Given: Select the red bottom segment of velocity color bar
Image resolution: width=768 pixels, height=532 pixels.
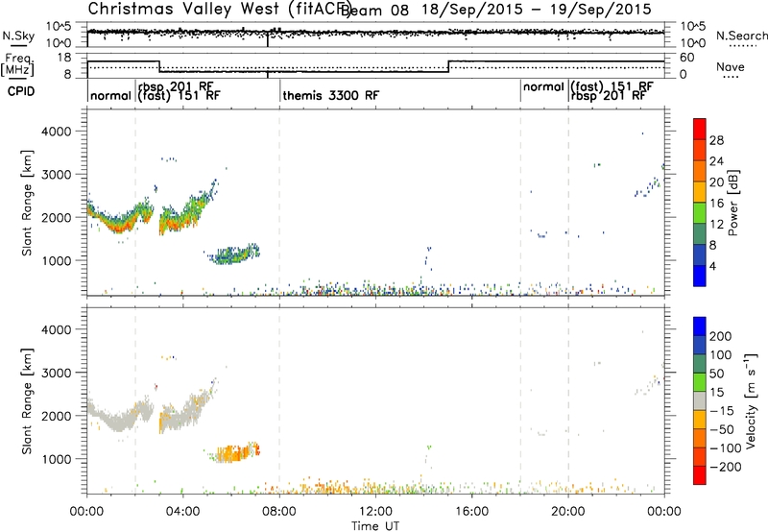Looking at the screenshot, I should point(700,475).
